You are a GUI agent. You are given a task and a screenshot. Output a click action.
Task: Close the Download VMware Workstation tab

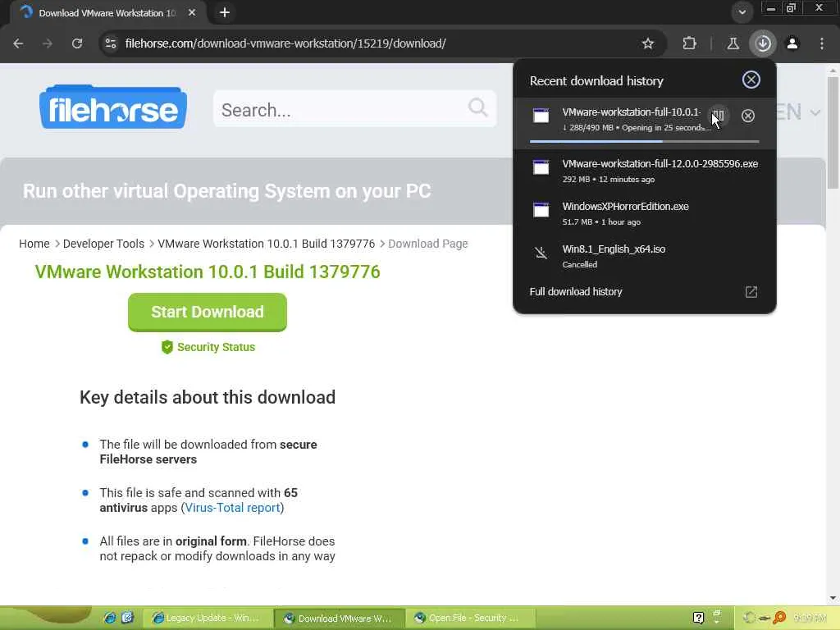(x=192, y=12)
